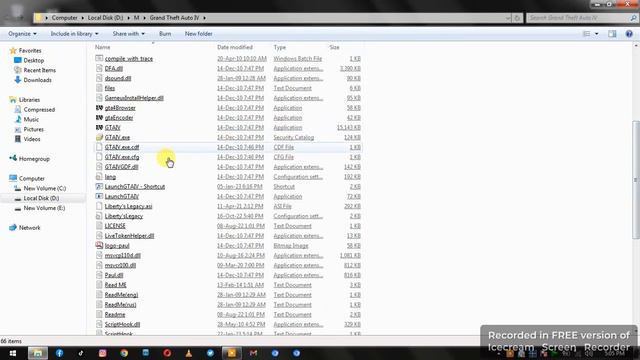Select Liberty'sLegacy.asi file
Image resolution: width=640 pixels, height=360 pixels.
tap(128, 206)
